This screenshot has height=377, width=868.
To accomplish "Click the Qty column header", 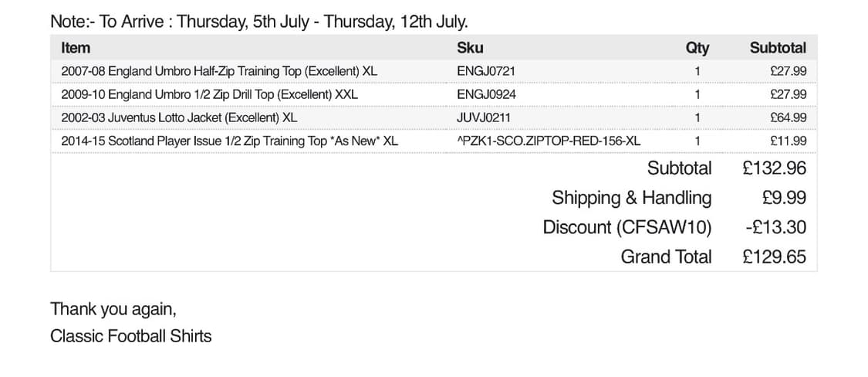I will (x=697, y=48).
